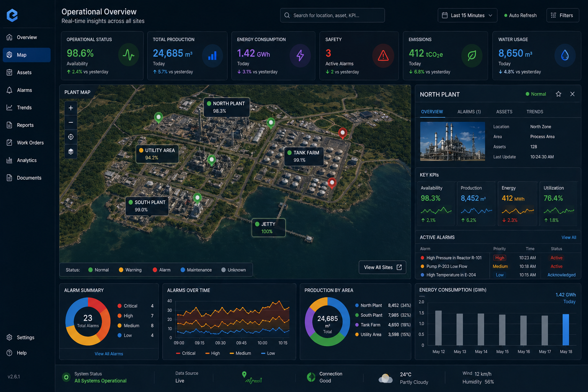This screenshot has height=392, width=588.
Task: Toggle the Auto Refresh indicator
Action: [520, 16]
